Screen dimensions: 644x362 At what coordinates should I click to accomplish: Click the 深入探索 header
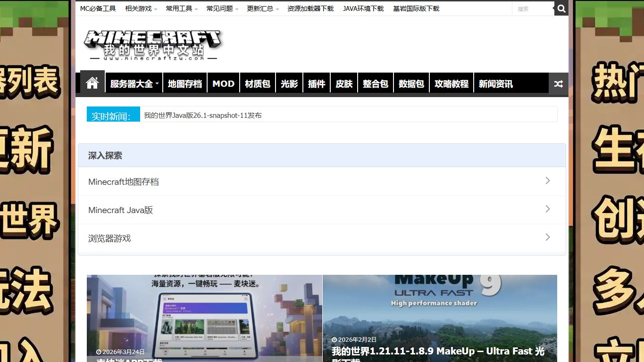point(105,156)
